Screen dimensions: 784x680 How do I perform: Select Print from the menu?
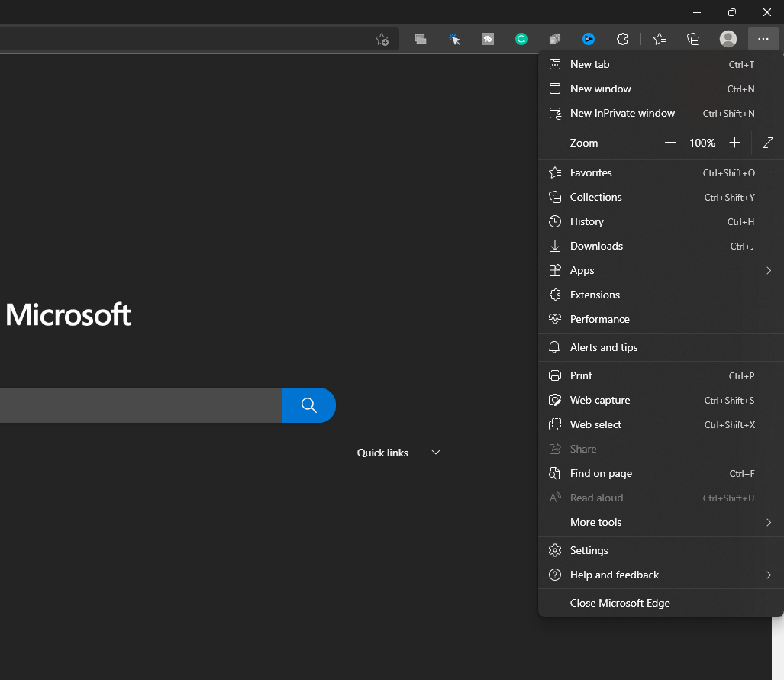click(661, 376)
